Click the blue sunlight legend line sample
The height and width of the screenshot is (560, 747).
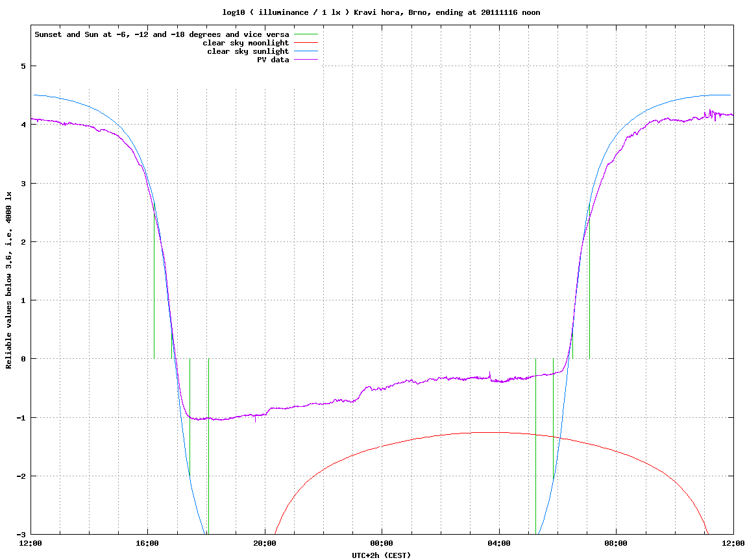[x=306, y=51]
